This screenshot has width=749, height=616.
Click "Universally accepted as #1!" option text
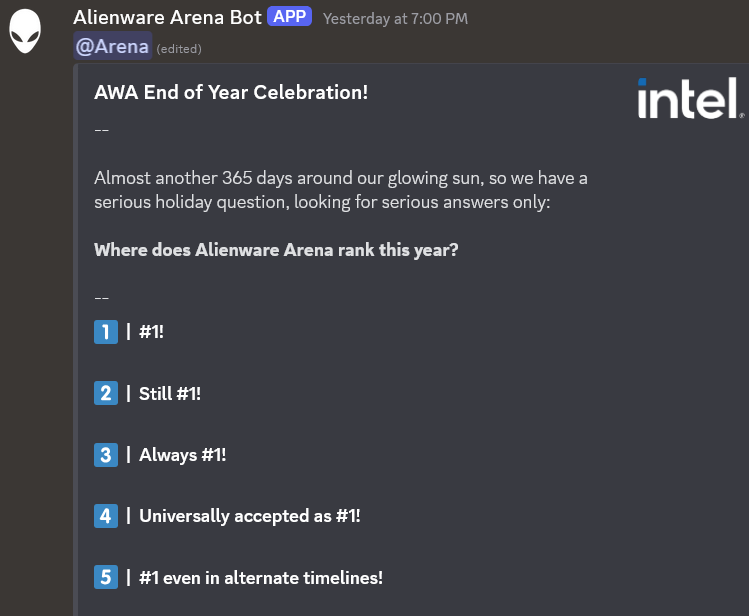(x=249, y=516)
